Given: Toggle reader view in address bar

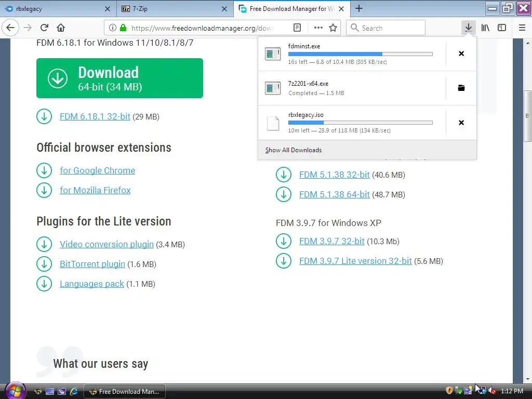Looking at the screenshot, I should pos(297,28).
